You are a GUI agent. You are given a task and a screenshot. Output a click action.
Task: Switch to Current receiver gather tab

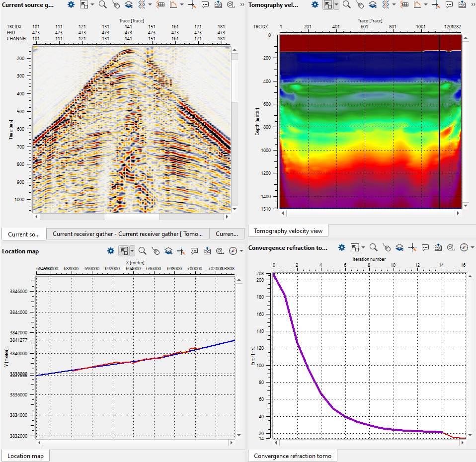tap(128, 234)
